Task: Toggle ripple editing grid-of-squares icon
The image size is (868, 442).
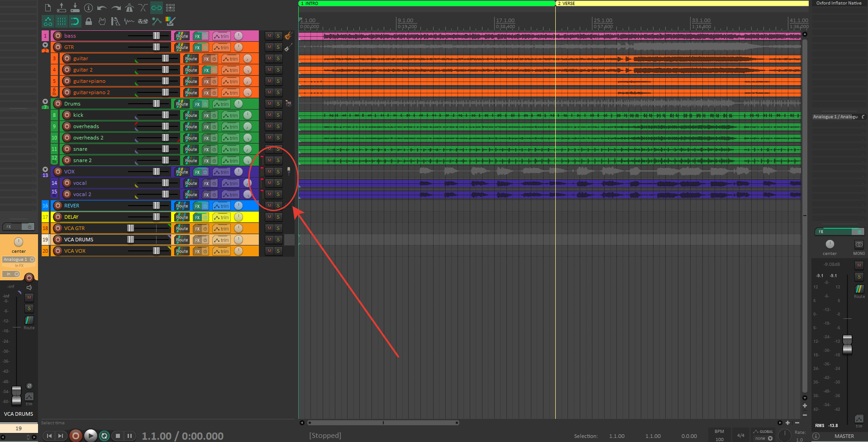Action: pyautogui.click(x=170, y=8)
